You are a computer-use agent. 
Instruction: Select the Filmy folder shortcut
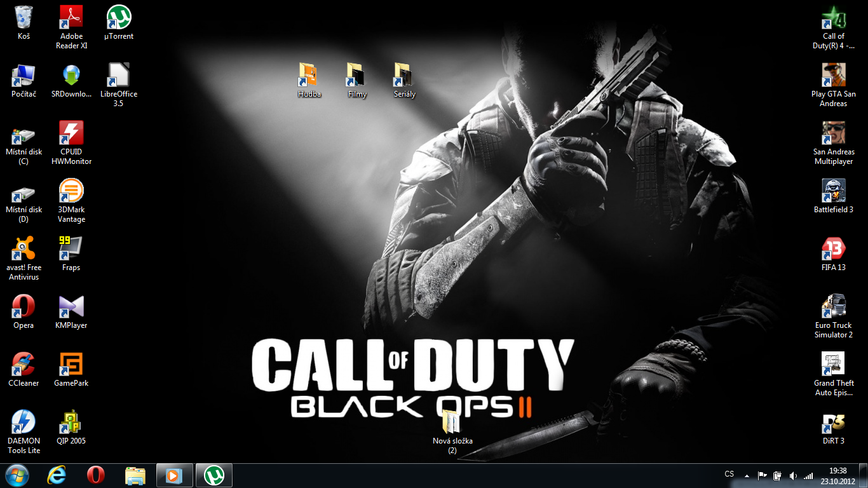pos(357,81)
